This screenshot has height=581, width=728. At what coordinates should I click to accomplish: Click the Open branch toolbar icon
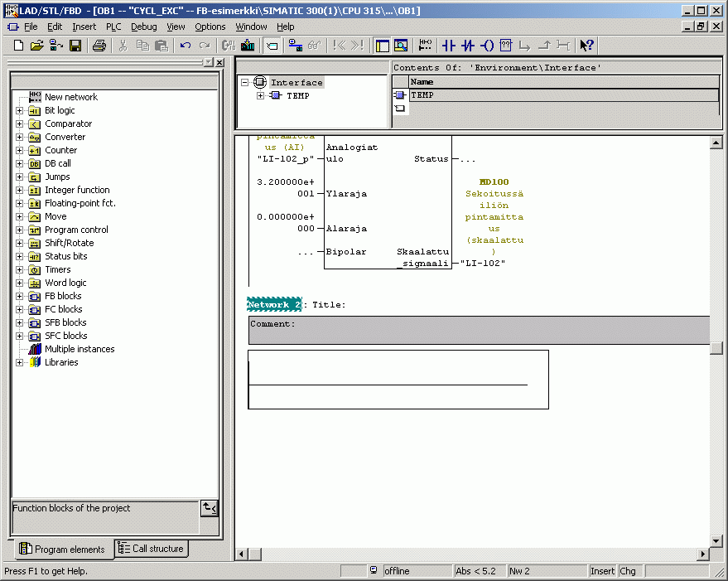tap(524, 46)
